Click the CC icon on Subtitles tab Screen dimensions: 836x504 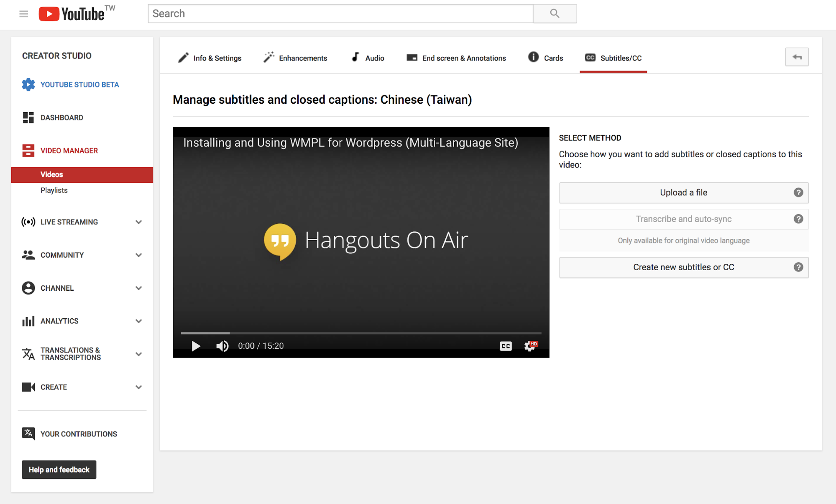tap(590, 58)
